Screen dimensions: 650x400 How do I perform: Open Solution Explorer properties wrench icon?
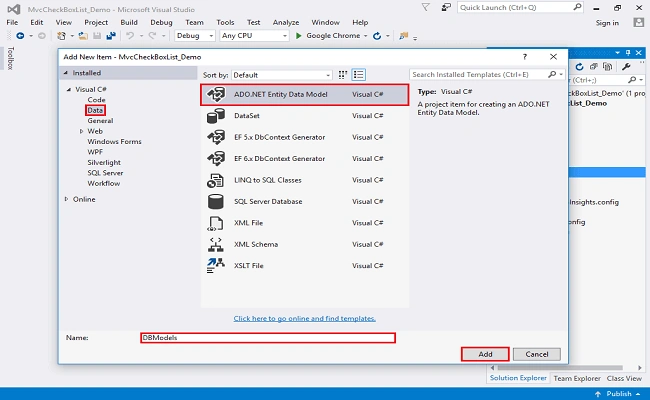pos(626,67)
